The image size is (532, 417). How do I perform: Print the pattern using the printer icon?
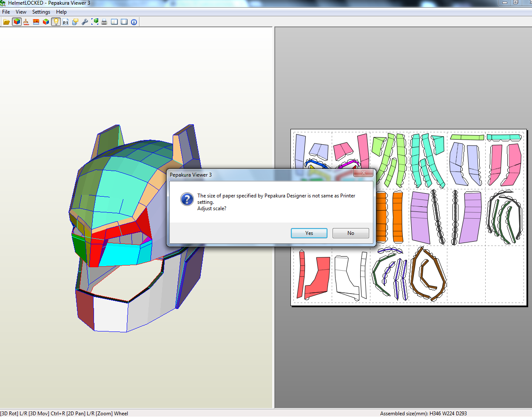point(104,22)
